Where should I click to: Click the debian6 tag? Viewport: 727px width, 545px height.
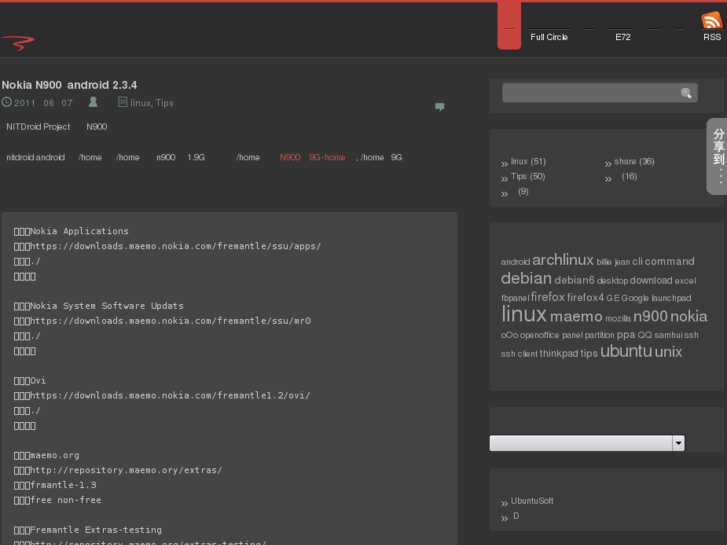pyautogui.click(x=574, y=280)
